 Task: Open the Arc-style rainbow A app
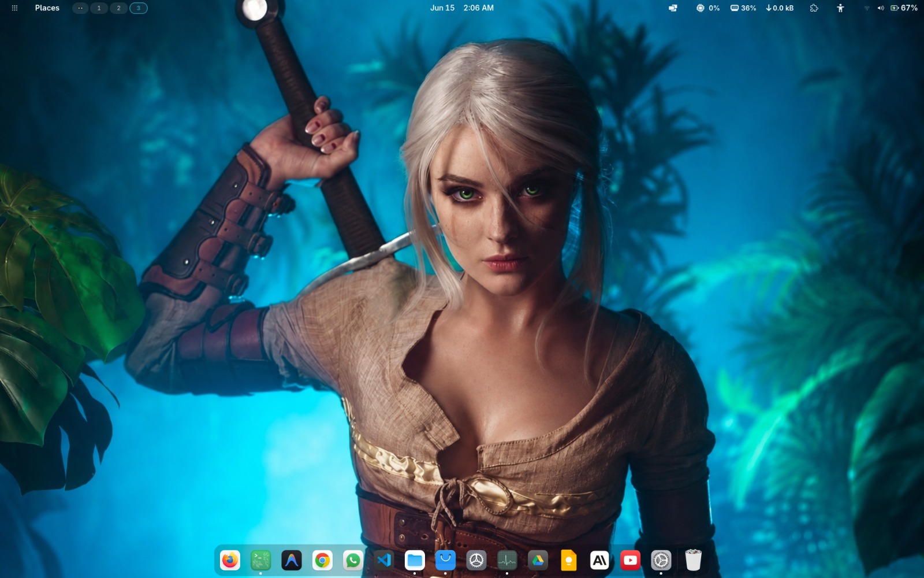click(292, 560)
